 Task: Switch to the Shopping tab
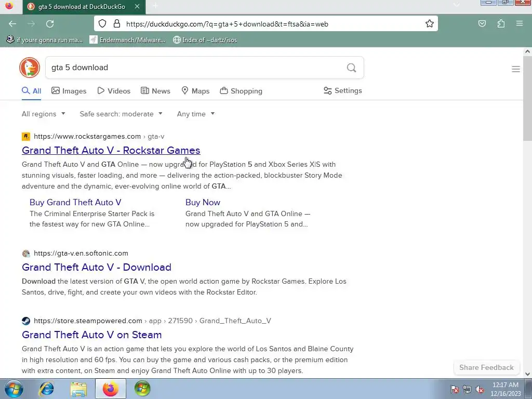pos(241,91)
